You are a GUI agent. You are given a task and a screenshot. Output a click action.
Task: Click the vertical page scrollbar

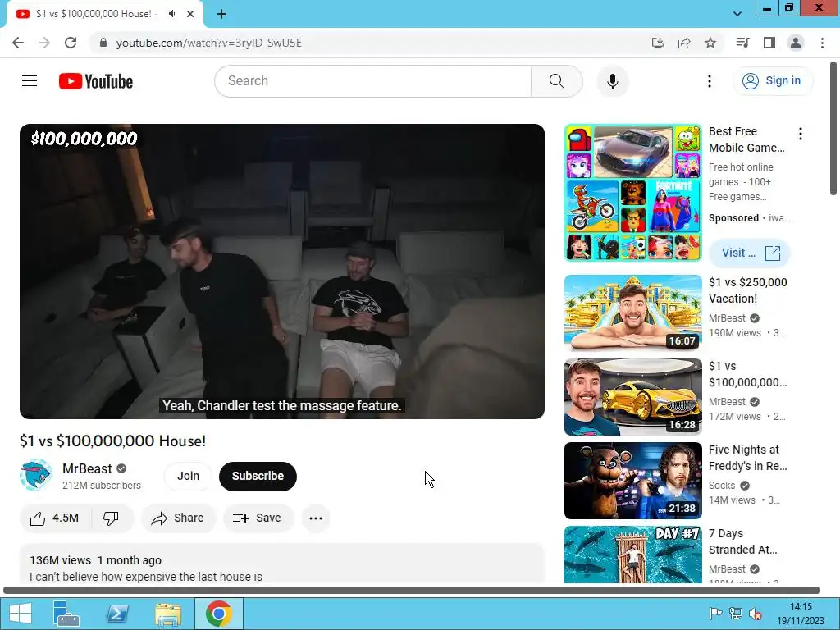point(834,129)
